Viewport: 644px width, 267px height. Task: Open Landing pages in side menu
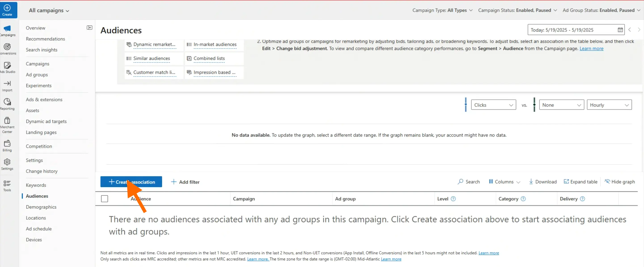[41, 132]
